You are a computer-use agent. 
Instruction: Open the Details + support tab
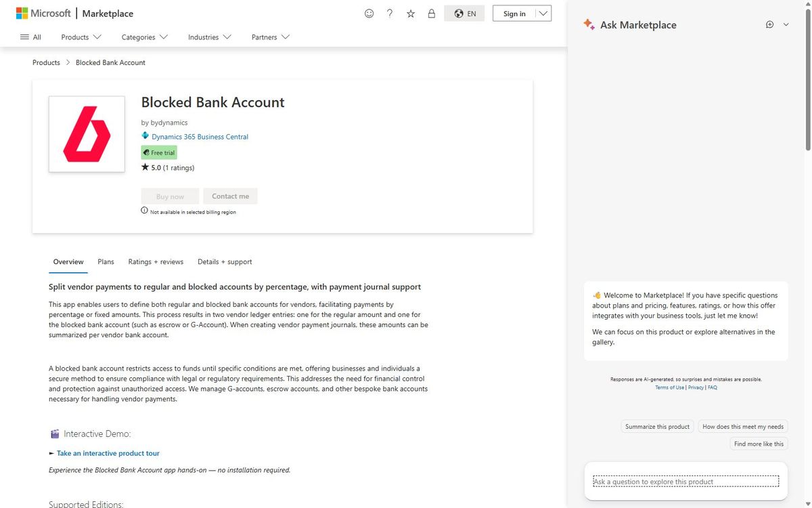click(225, 261)
